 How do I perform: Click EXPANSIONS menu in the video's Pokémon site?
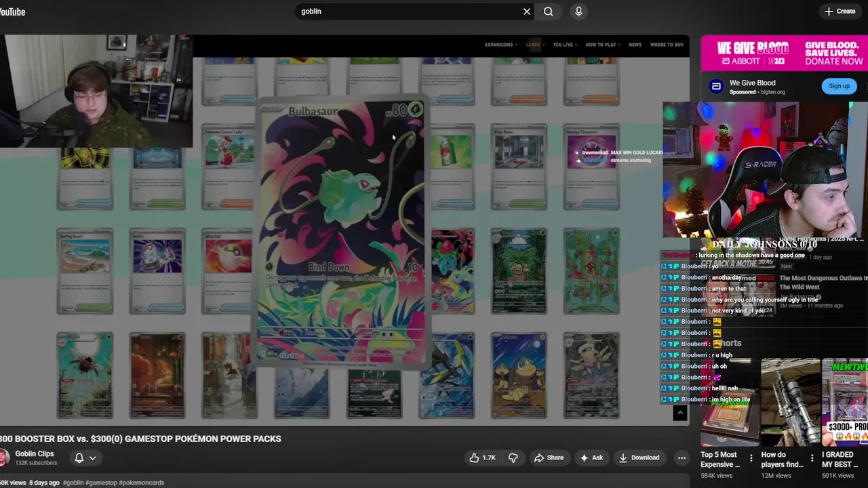[x=500, y=45]
